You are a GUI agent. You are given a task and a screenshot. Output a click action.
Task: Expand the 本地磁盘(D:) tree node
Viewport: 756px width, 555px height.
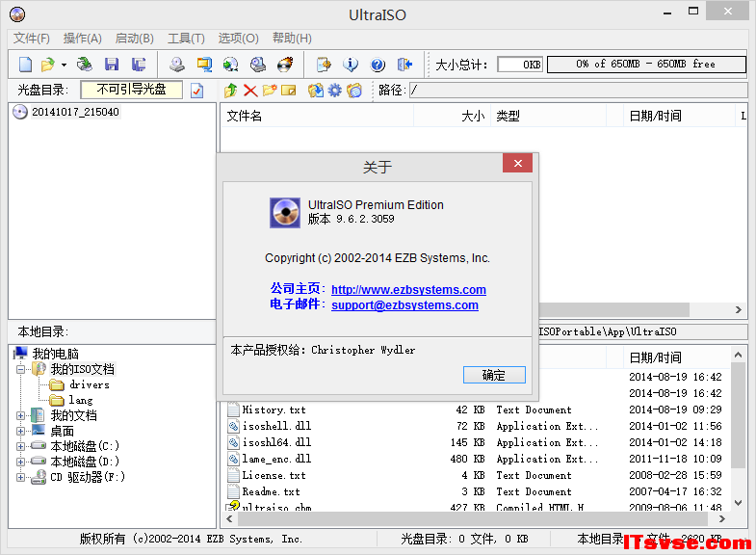pos(21,462)
